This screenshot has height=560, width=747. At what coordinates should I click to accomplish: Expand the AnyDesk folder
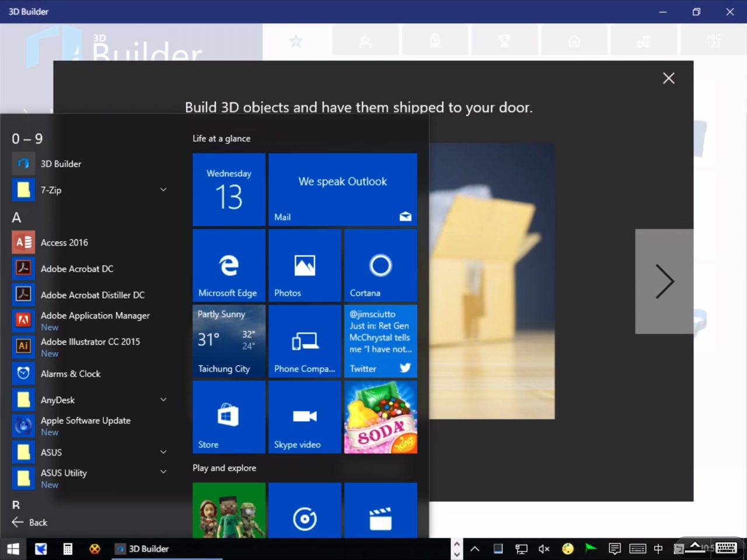(x=163, y=400)
